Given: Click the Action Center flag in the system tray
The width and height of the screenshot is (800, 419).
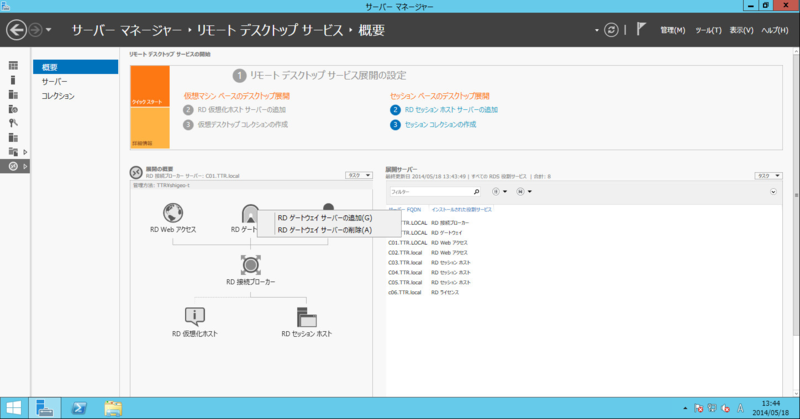Looking at the screenshot, I should tap(698, 408).
